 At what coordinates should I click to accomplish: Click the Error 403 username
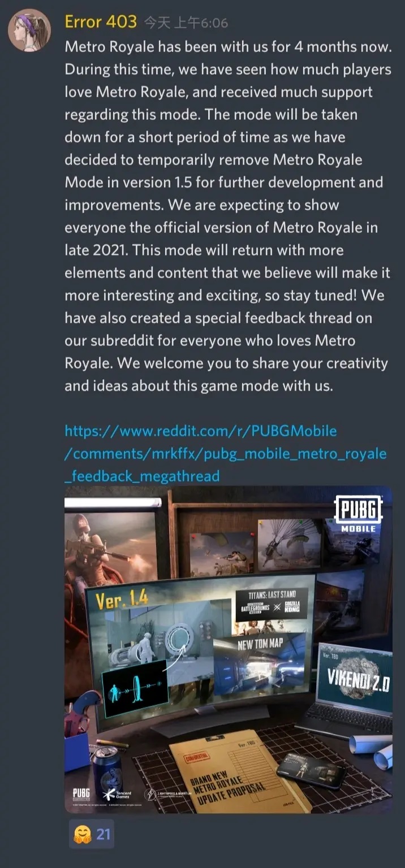[x=101, y=22]
